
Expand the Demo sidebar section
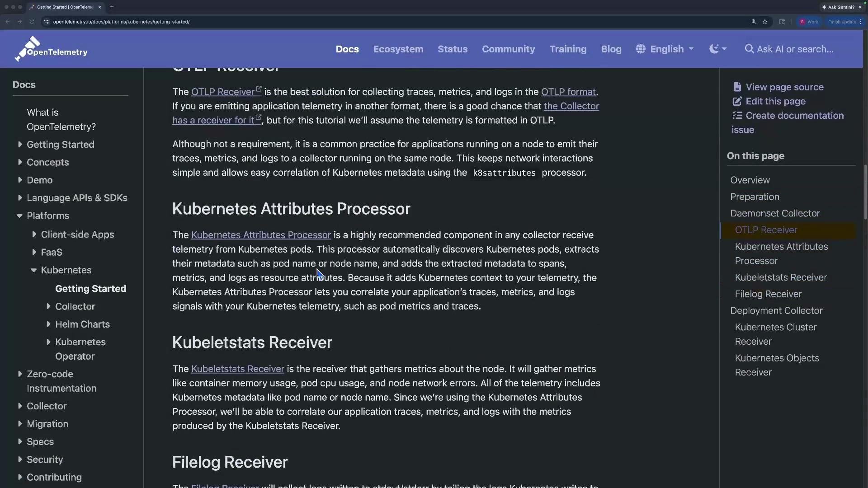pyautogui.click(x=20, y=180)
